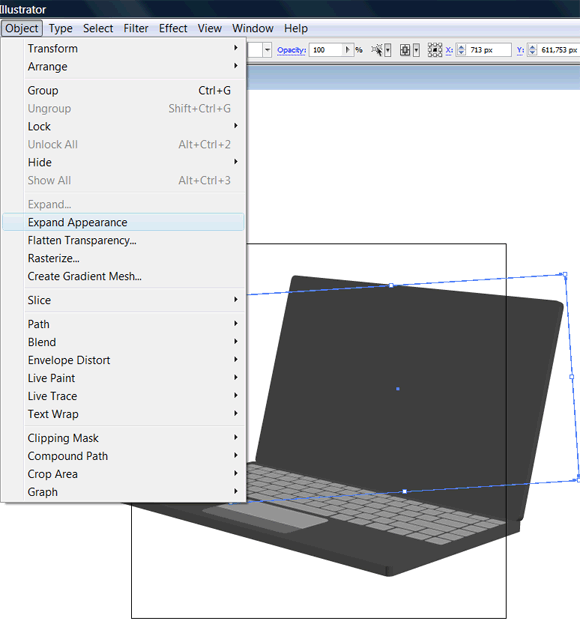Click the X position input field

(488, 50)
